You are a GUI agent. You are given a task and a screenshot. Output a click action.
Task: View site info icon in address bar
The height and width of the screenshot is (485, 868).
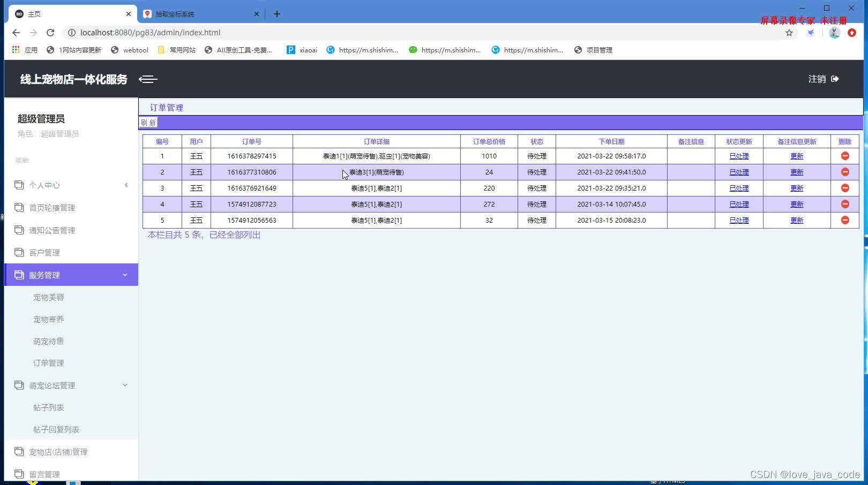[x=71, y=33]
